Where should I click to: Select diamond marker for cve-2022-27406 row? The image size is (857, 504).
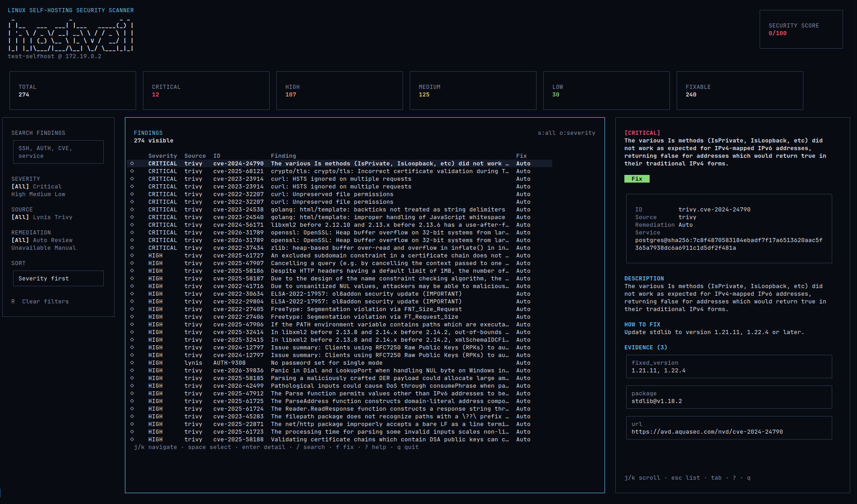pos(132,317)
